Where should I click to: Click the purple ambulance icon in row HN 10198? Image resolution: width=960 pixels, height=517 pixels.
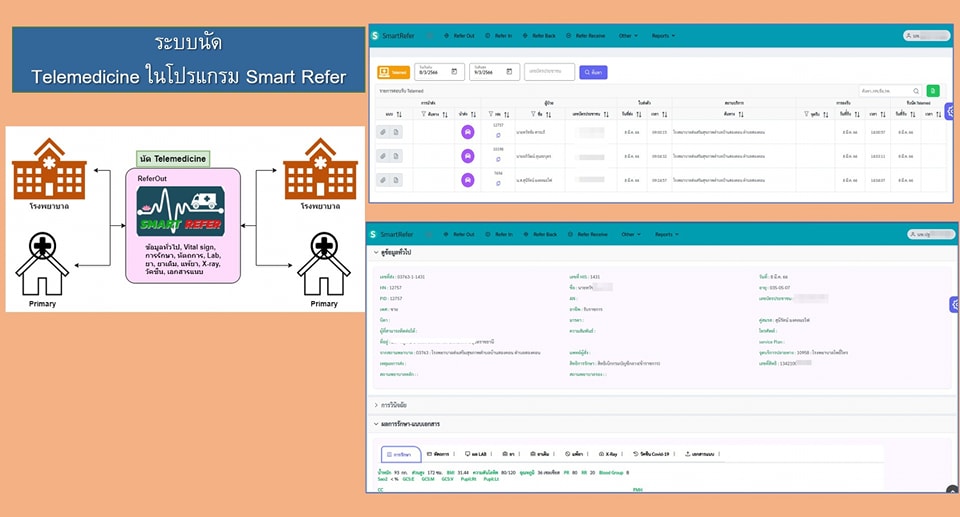[x=467, y=156]
